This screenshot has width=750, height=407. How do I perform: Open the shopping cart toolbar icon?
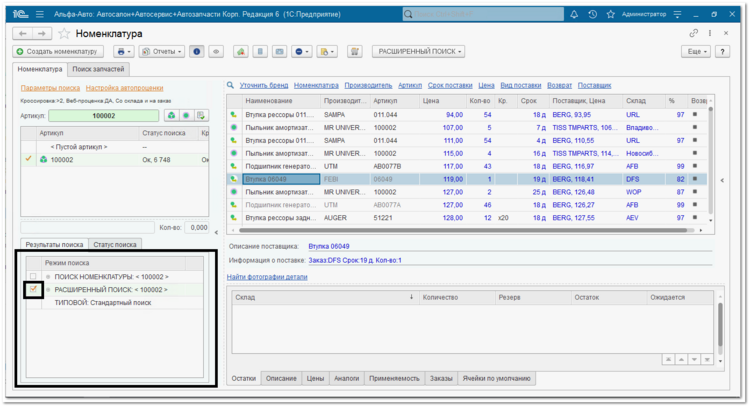coord(354,51)
